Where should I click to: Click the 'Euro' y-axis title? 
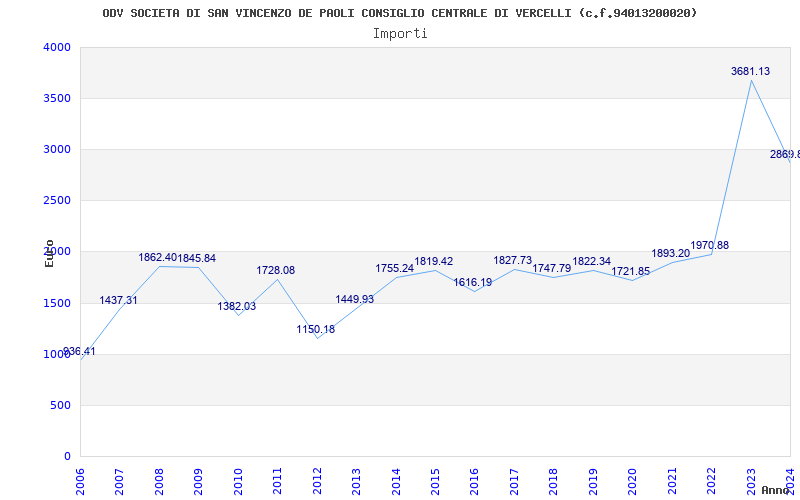tap(49, 253)
